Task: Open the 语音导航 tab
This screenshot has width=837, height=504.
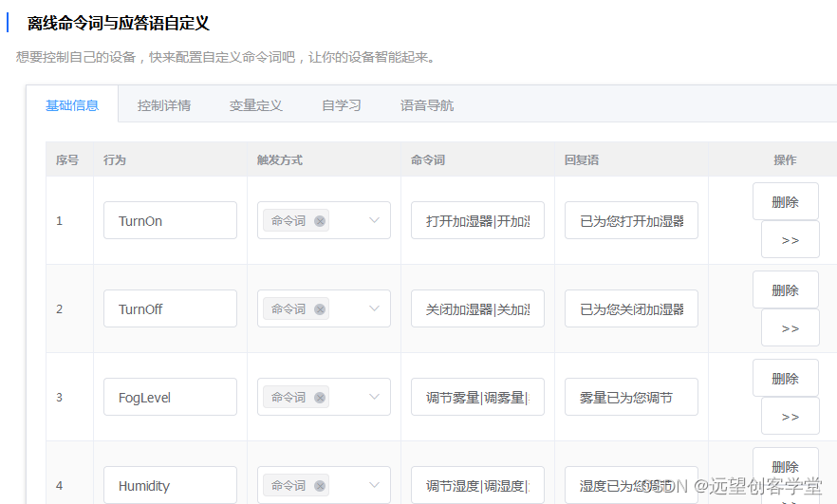Action: pyautogui.click(x=427, y=105)
